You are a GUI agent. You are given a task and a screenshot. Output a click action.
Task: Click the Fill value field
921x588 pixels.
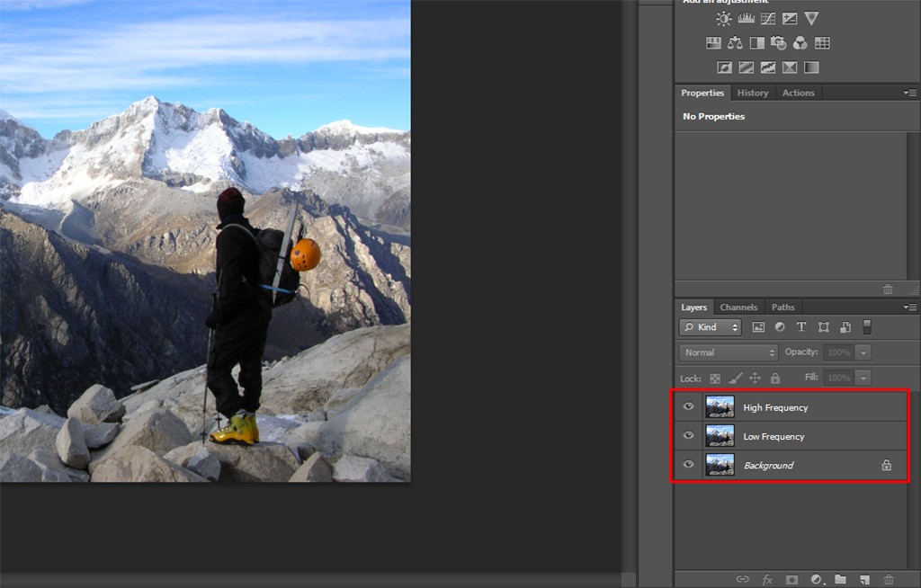(x=839, y=378)
